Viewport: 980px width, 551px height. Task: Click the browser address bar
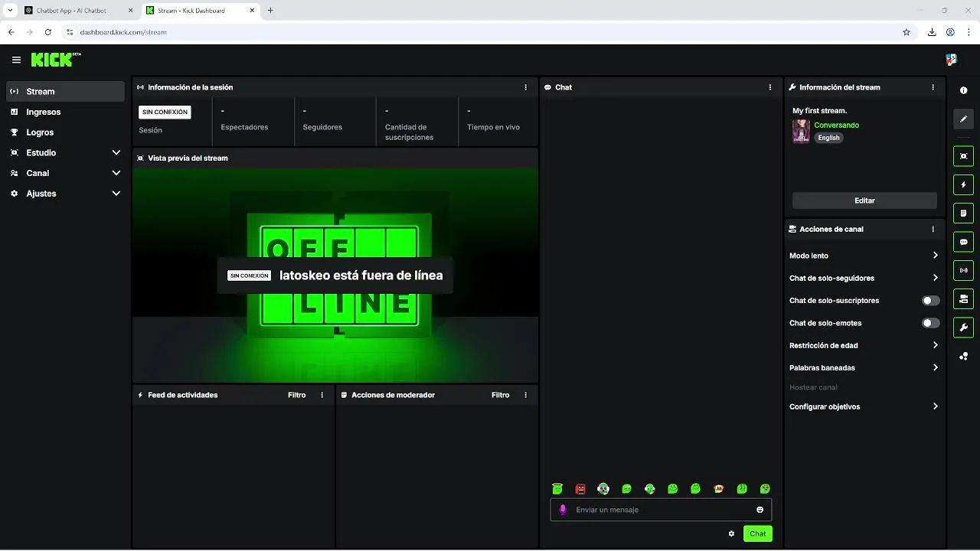(x=482, y=32)
